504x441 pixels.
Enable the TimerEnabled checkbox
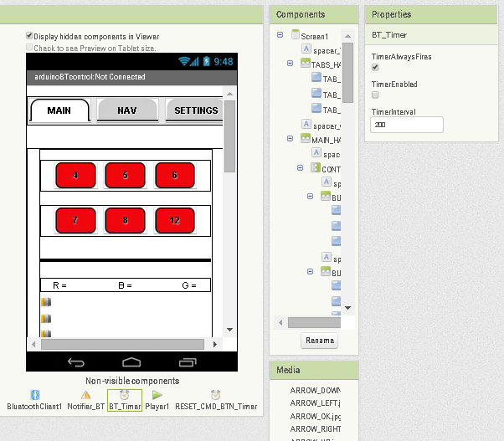(x=375, y=95)
